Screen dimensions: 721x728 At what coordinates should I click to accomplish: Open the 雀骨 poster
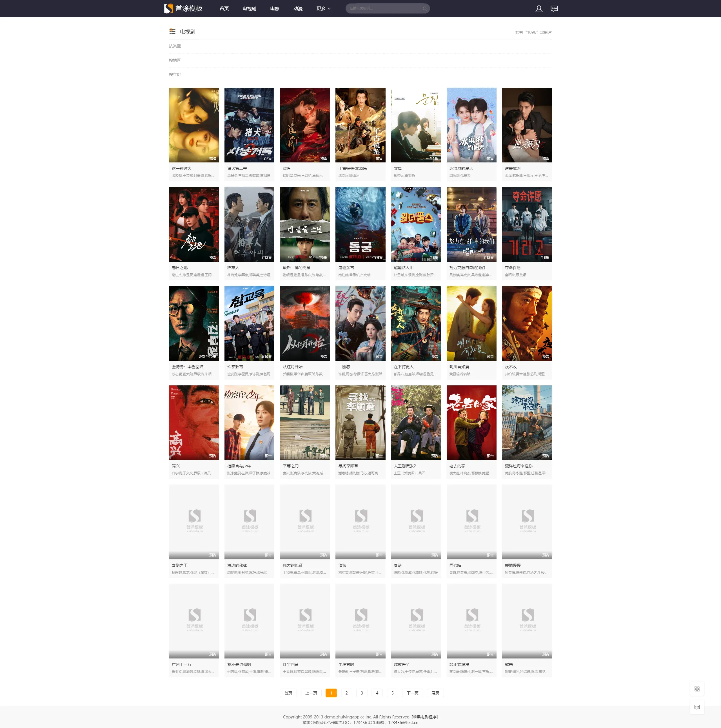(x=304, y=125)
